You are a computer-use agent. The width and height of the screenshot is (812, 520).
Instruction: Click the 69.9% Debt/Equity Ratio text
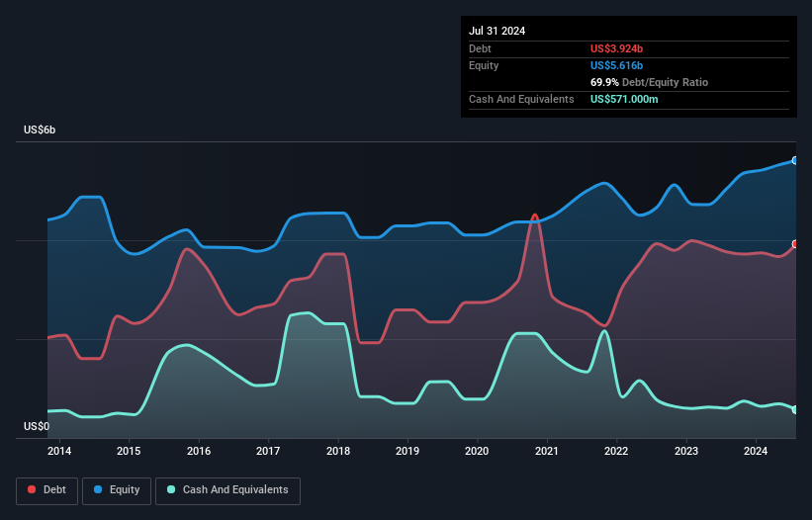(650, 82)
